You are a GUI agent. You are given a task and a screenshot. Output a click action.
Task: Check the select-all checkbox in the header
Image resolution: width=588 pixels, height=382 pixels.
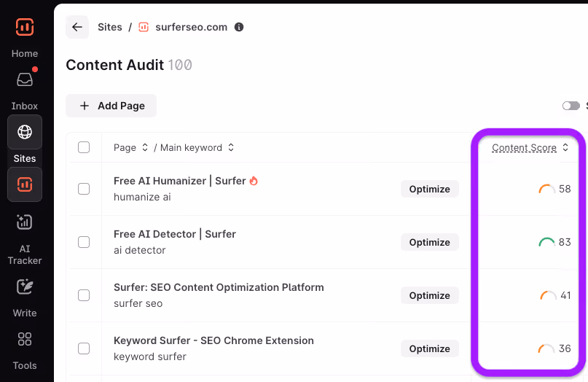coord(84,147)
